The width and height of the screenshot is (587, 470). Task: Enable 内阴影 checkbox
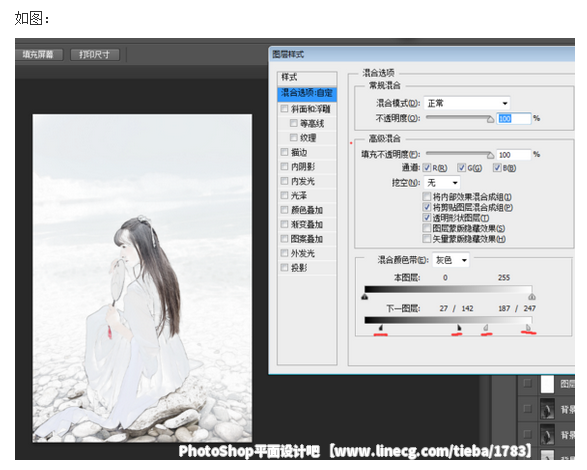(285, 167)
